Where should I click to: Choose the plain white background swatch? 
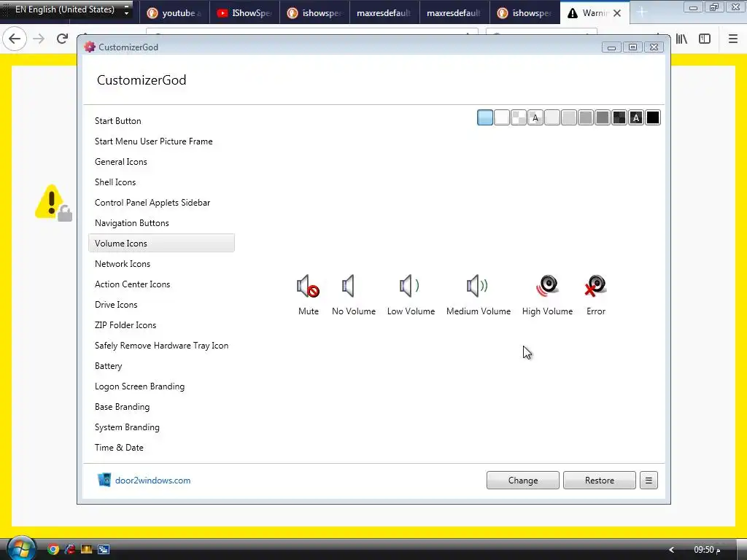click(502, 117)
